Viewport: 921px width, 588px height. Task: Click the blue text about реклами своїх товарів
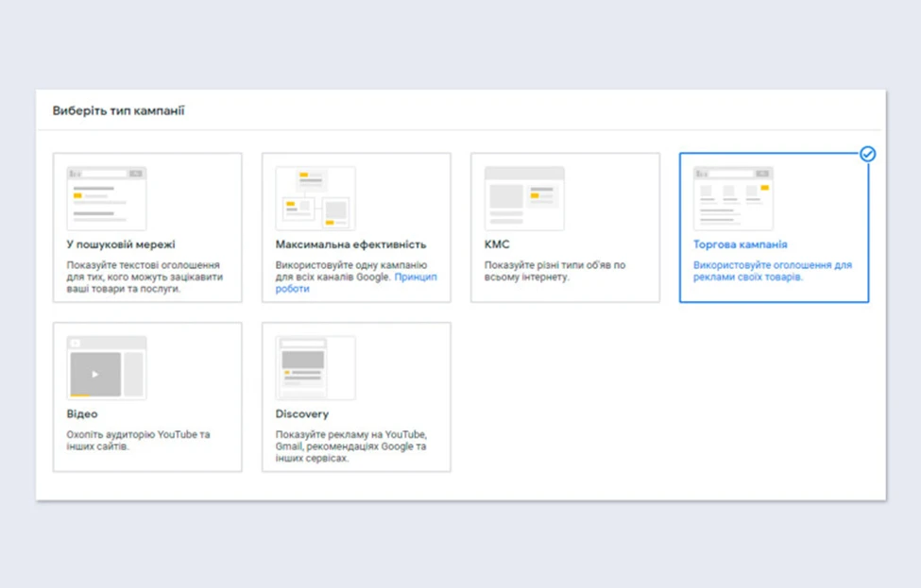click(x=772, y=272)
